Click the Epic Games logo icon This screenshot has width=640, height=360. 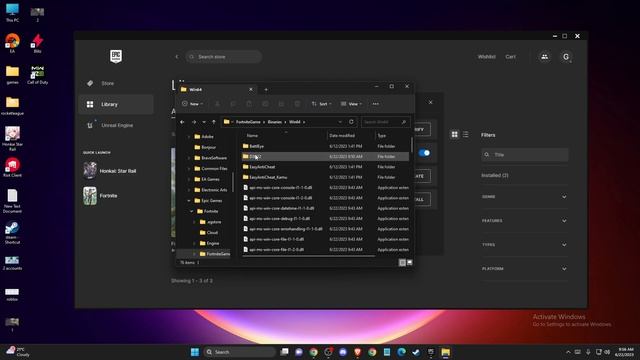(x=116, y=56)
